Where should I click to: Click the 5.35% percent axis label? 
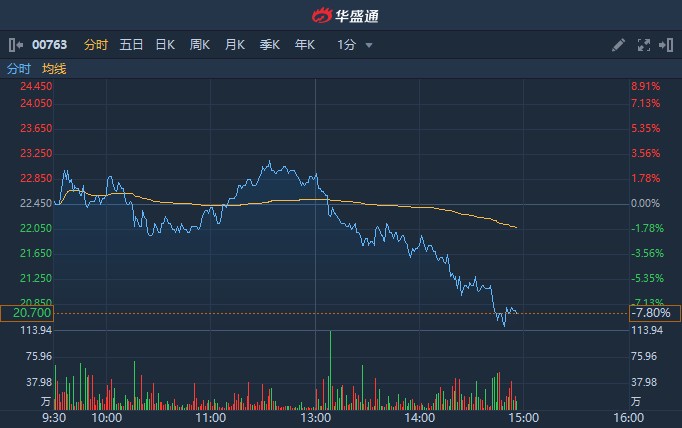pos(645,128)
